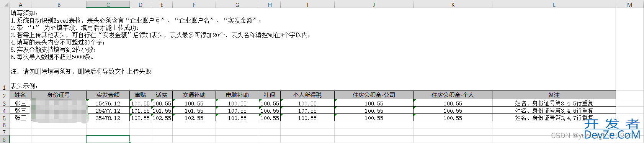The height and width of the screenshot is (143, 644).
Task: Select 津贴 cell showing 102.55
Action: (141, 118)
